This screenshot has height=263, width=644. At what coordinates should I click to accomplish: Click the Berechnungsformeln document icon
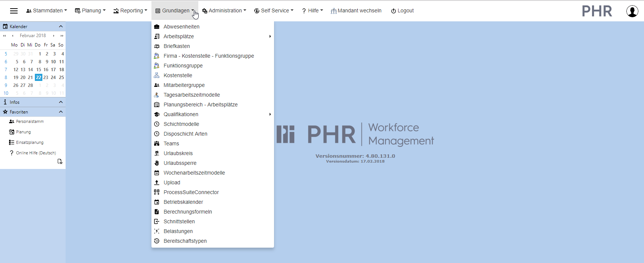157,212
